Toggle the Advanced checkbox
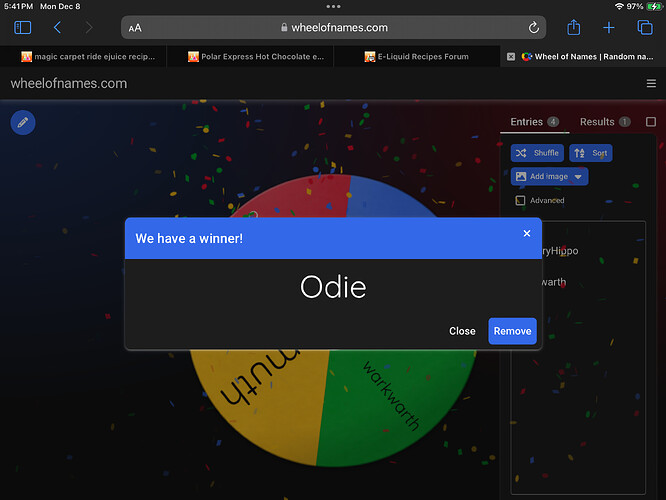Screen dimensions: 666x500 (520, 200)
